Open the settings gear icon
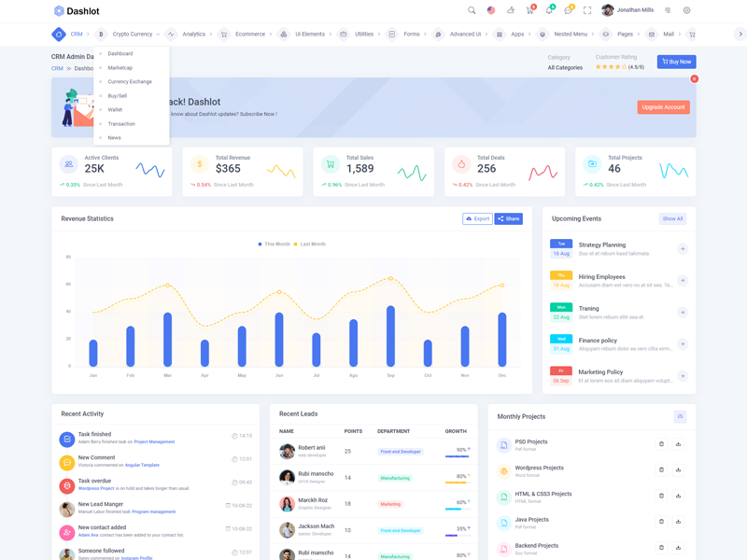 (x=686, y=10)
